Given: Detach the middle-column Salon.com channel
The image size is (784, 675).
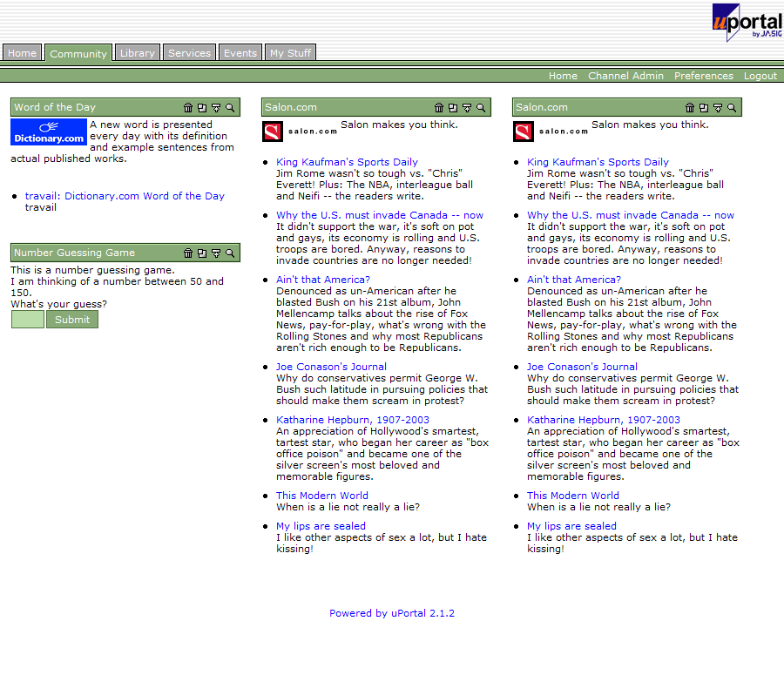Looking at the screenshot, I should (x=453, y=107).
